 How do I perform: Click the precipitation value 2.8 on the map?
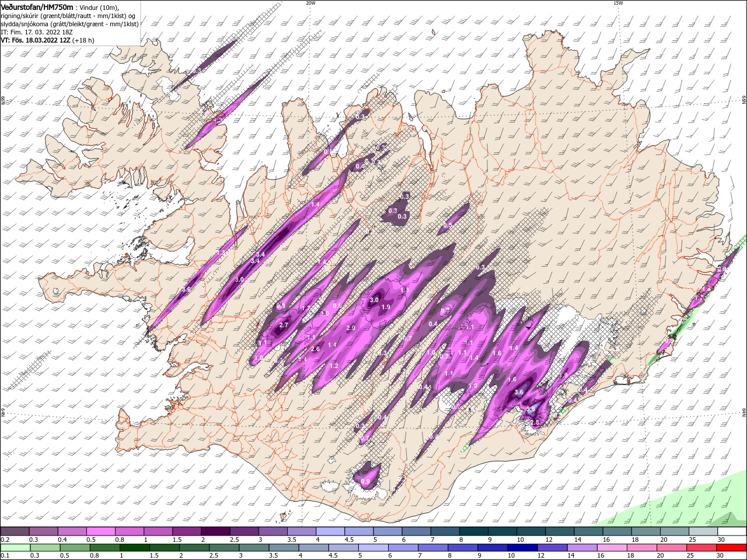534,422
